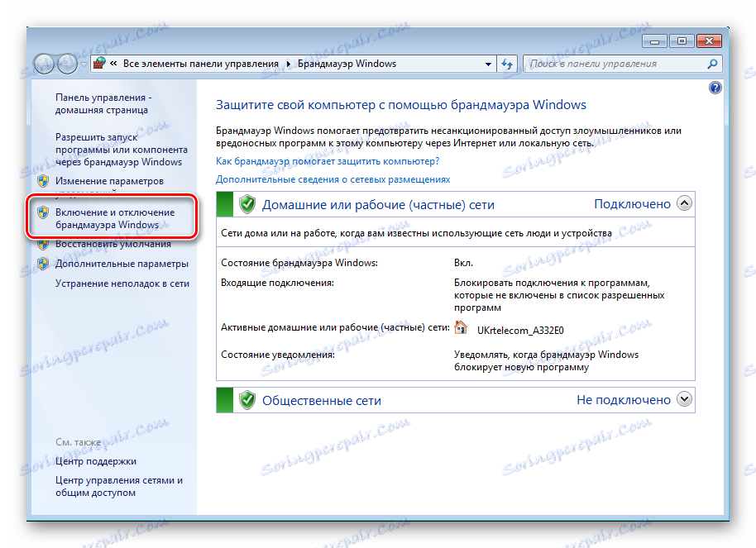The width and height of the screenshot is (756, 548).
Task: Click the house icon next to UKrtelecom_A332E0
Action: tap(461, 327)
